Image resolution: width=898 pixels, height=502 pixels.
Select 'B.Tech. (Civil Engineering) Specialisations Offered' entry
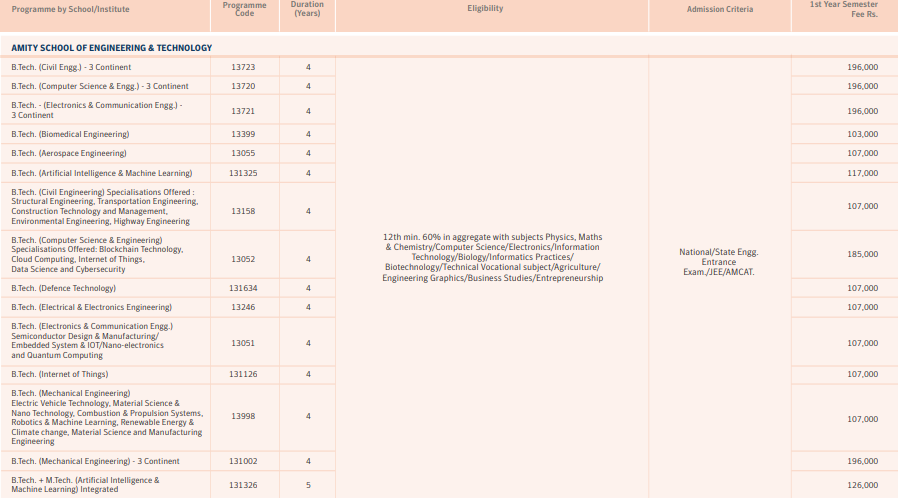(105, 207)
